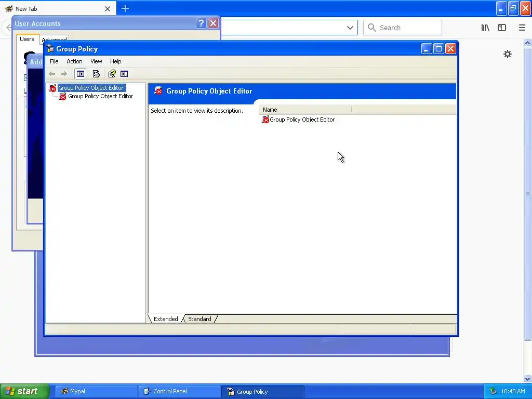Close the Group Policy window
The width and height of the screenshot is (532, 399).
coord(450,49)
